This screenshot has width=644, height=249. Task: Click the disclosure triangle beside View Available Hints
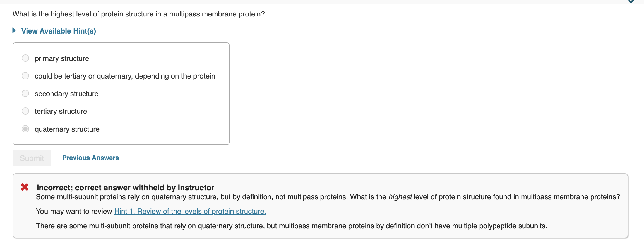coord(14,30)
